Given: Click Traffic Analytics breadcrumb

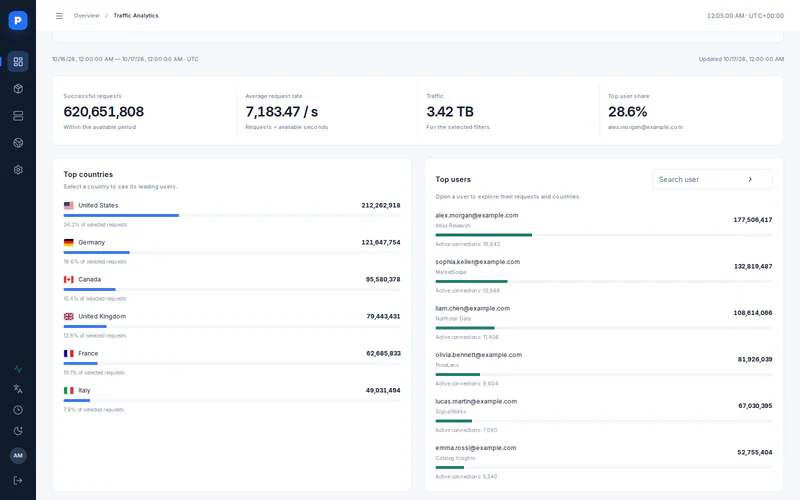Looking at the screenshot, I should pos(136,16).
